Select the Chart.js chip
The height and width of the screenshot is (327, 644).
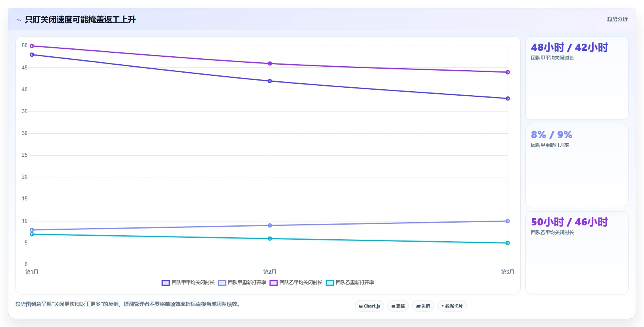[370, 306]
